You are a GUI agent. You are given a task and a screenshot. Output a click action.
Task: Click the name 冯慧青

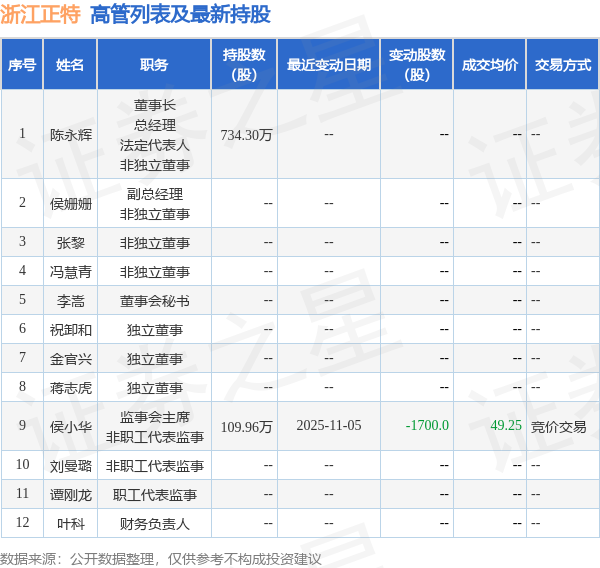coord(71,272)
